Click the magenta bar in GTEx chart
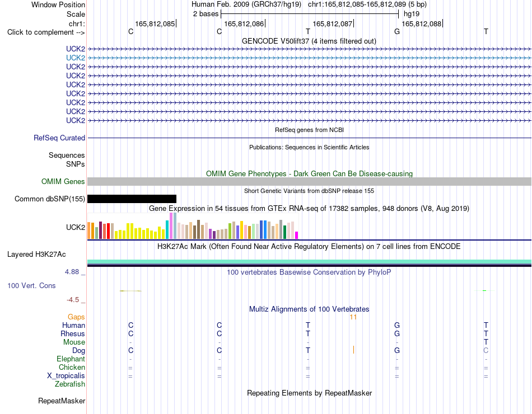Screen dimensions: 532x414 point(297,236)
